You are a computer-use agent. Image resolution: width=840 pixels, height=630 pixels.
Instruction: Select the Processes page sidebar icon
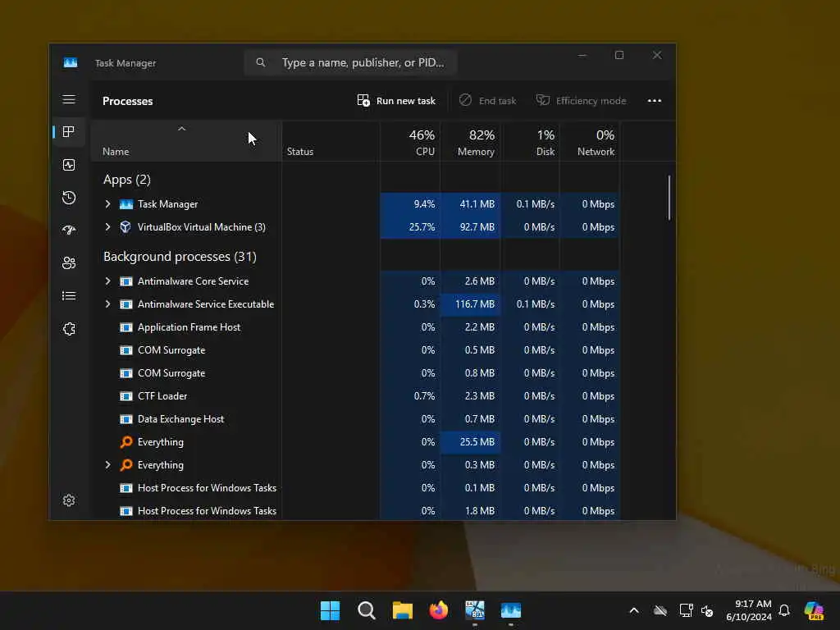pyautogui.click(x=69, y=132)
